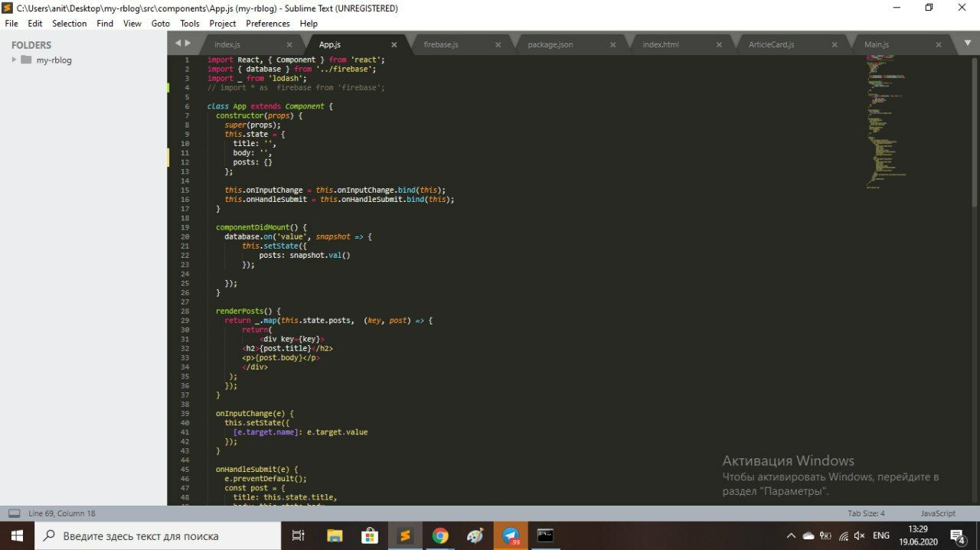Place cursor on onInputChange(e) line

(x=255, y=413)
